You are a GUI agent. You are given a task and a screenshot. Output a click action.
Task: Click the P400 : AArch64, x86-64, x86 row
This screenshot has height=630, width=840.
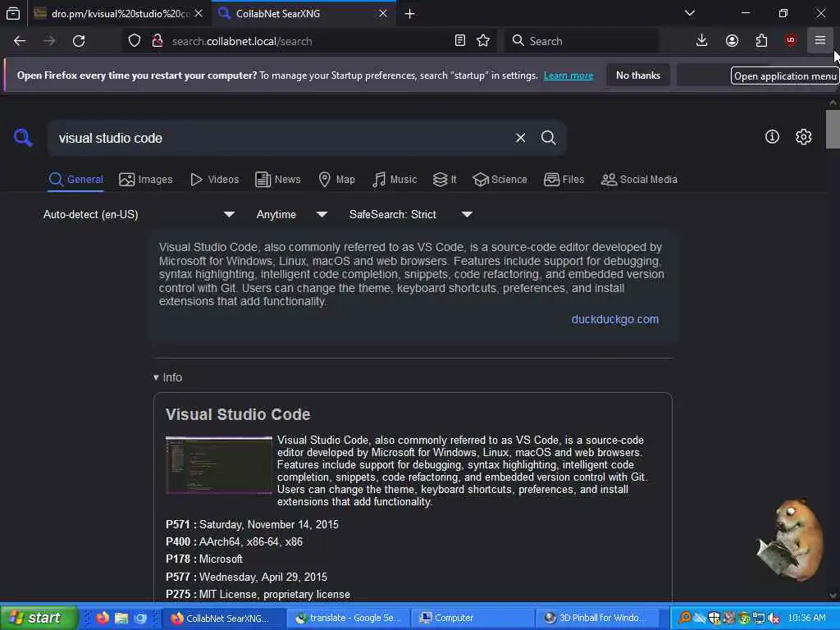(234, 541)
